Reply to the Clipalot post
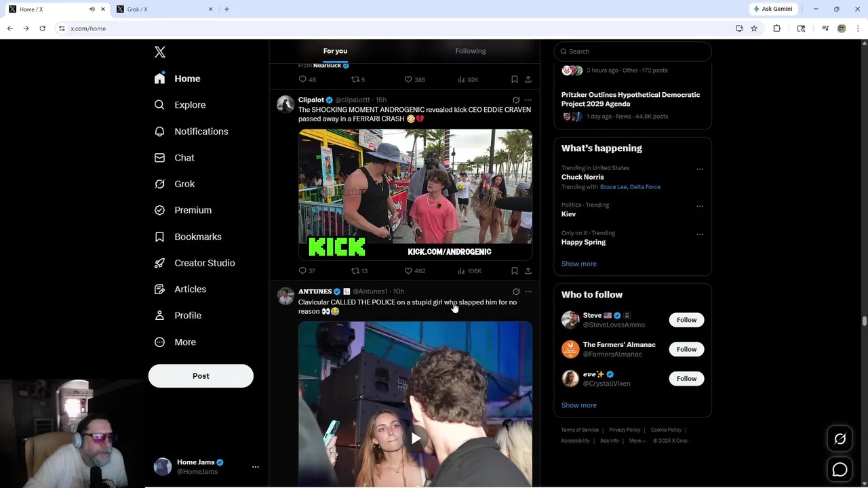868x488 pixels. tap(307, 270)
